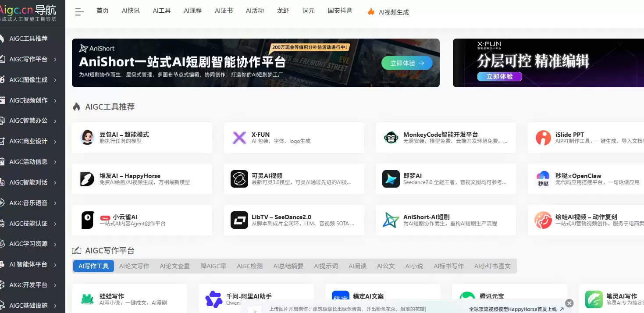This screenshot has height=313, width=644.
Task: Expand the AIGC活动信息 sidebar chevron
Action: [x=56, y=162]
